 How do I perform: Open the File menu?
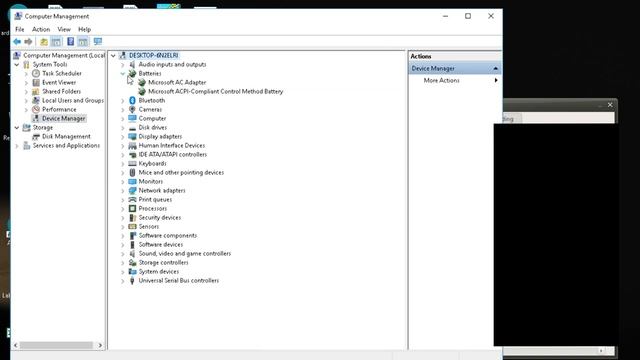coord(20,29)
